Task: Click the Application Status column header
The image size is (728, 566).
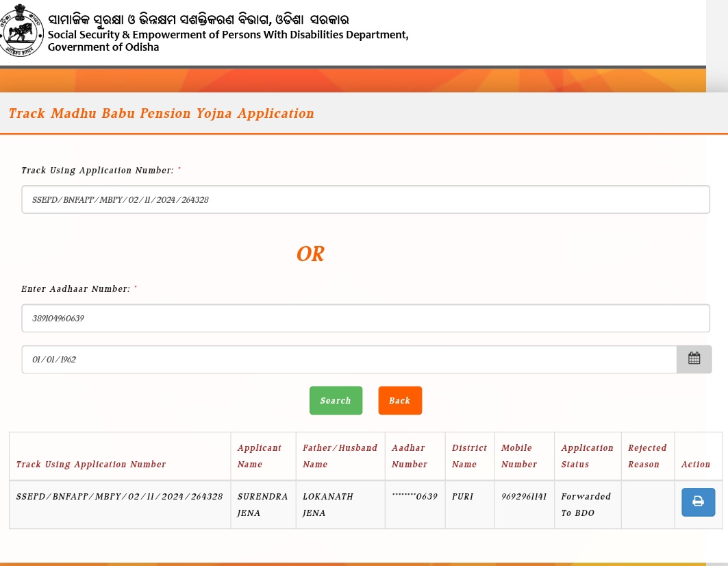Action: click(x=587, y=456)
